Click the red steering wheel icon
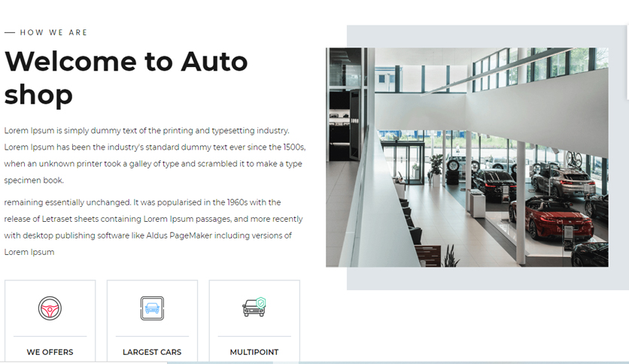 click(50, 308)
